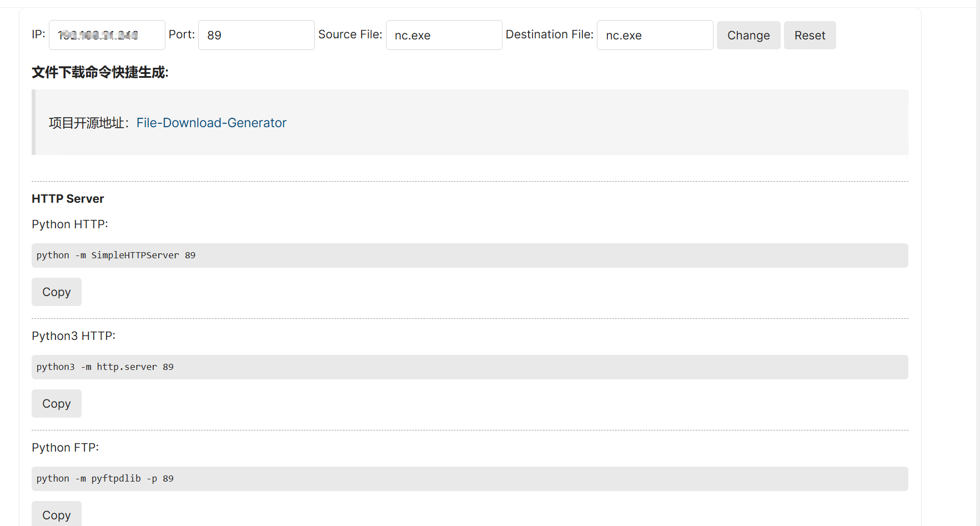
Task: Copy the pyftpdlib FTP command
Action: tap(57, 514)
